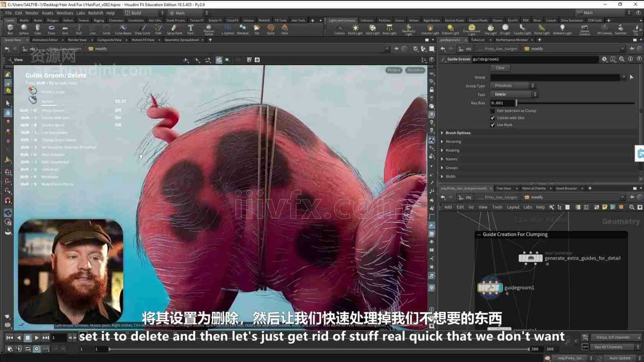The height and width of the screenshot is (362, 644).
Task: Toggle Edit Selection as Clump checkbox
Action: click(492, 111)
